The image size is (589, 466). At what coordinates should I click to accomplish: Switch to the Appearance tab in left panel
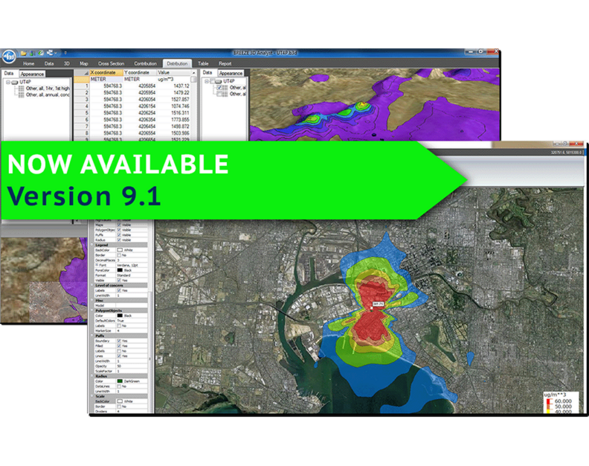pyautogui.click(x=32, y=74)
